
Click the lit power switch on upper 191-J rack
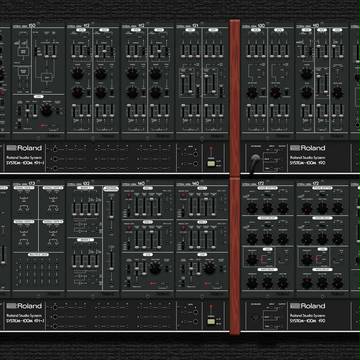211,163
